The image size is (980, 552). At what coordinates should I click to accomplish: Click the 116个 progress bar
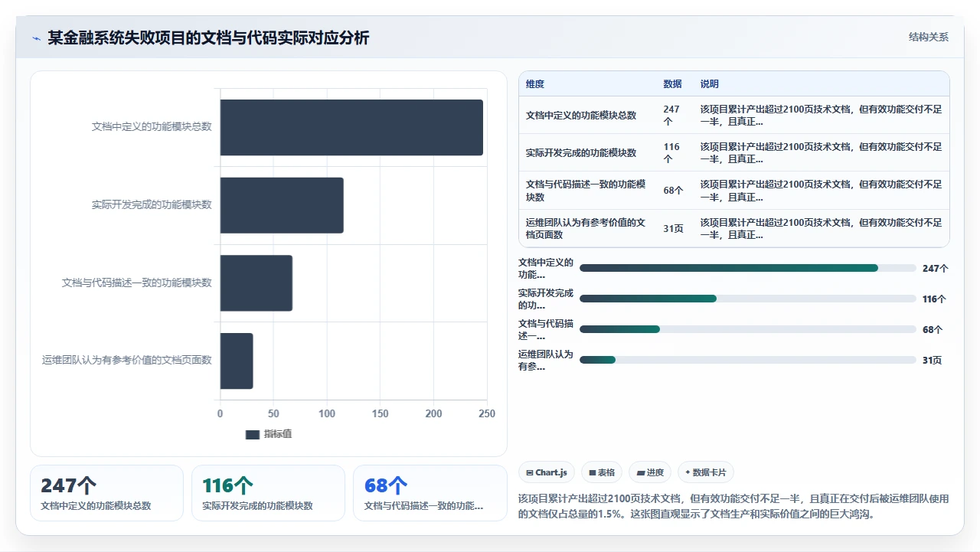point(748,299)
